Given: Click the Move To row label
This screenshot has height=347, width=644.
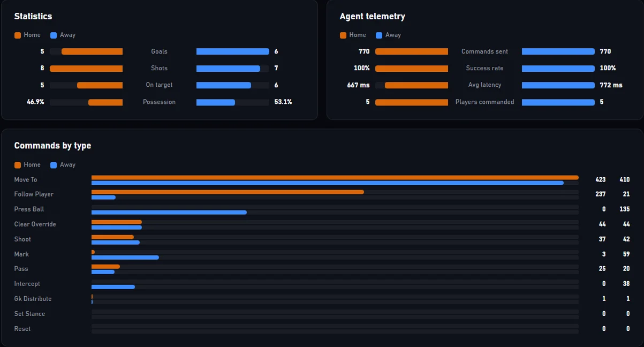Looking at the screenshot, I should [26, 180].
